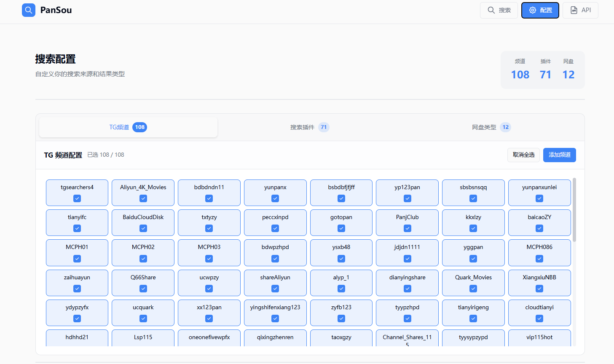
Task: Click the PanSou magnifier logo icon
Action: coord(29,10)
